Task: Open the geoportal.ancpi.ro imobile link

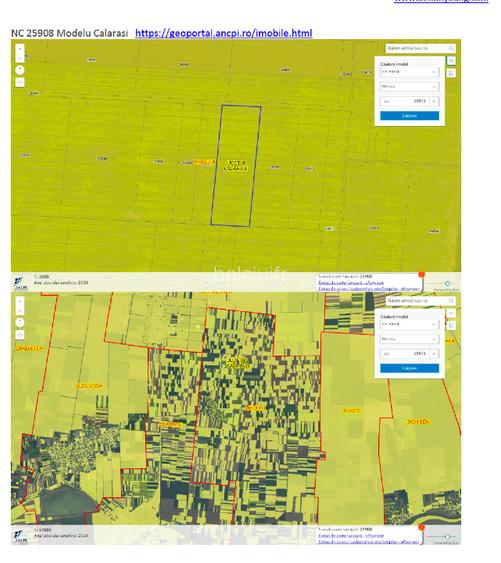Action: (223, 33)
